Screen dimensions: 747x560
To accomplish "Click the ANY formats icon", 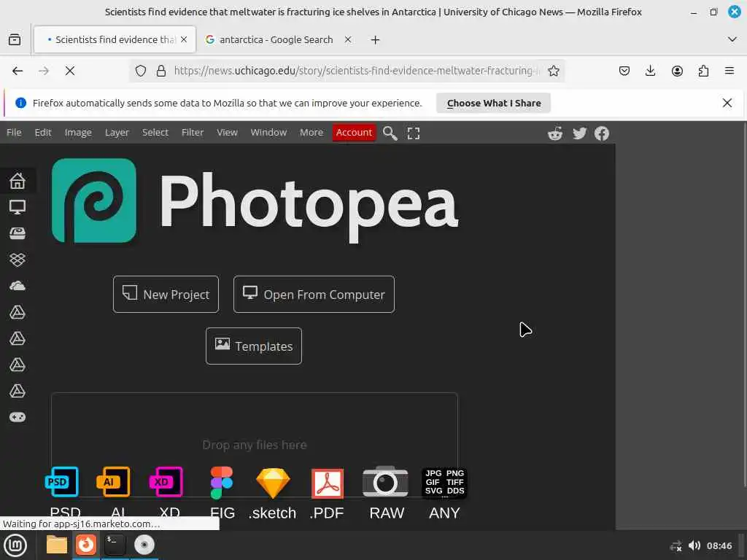I will pos(444,483).
